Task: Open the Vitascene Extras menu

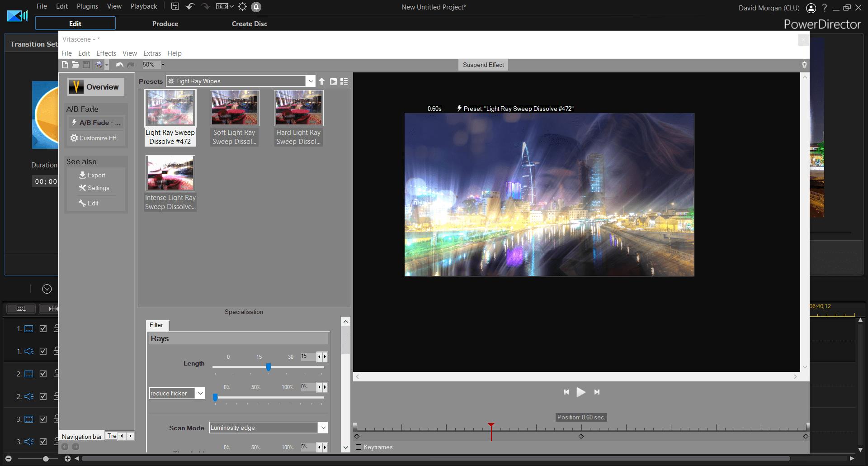Action: [x=152, y=53]
